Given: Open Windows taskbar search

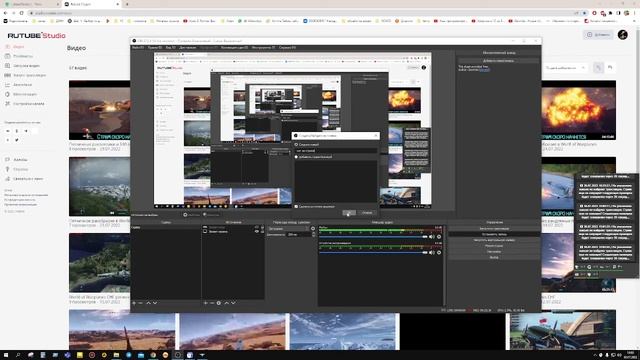Looking at the screenshot, I should 18,355.
